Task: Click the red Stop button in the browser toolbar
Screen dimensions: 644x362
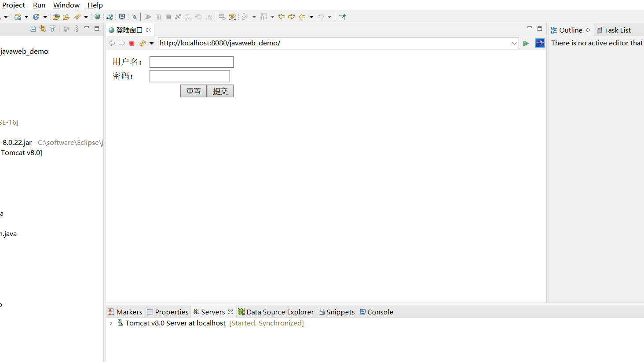Action: (132, 43)
